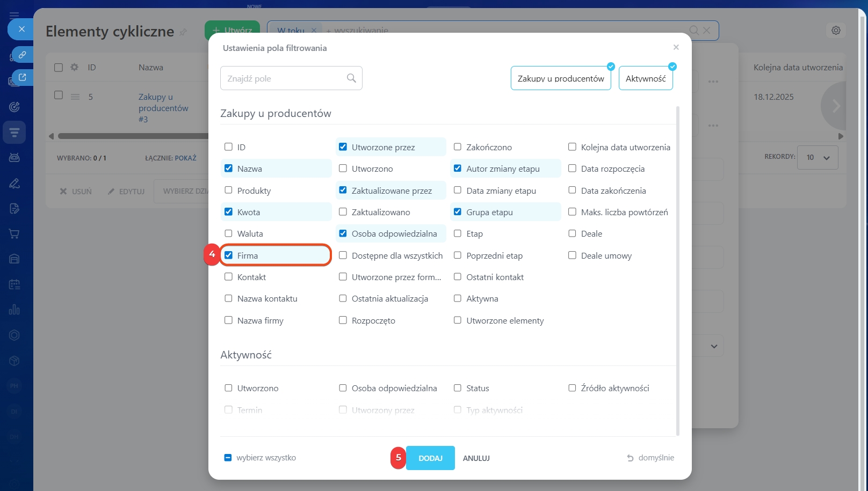Open the Rekordy count dropdown
Screen dimensions: 868x491
point(818,157)
